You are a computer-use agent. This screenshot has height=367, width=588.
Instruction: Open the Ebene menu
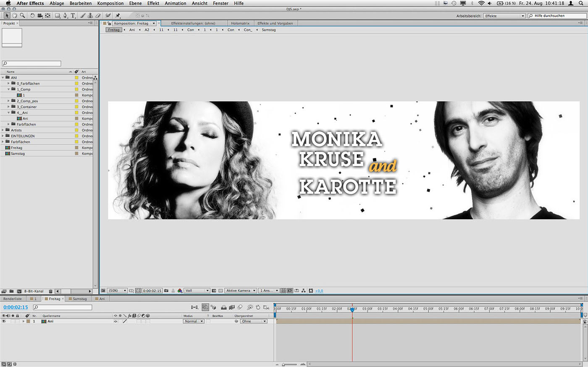(x=135, y=3)
